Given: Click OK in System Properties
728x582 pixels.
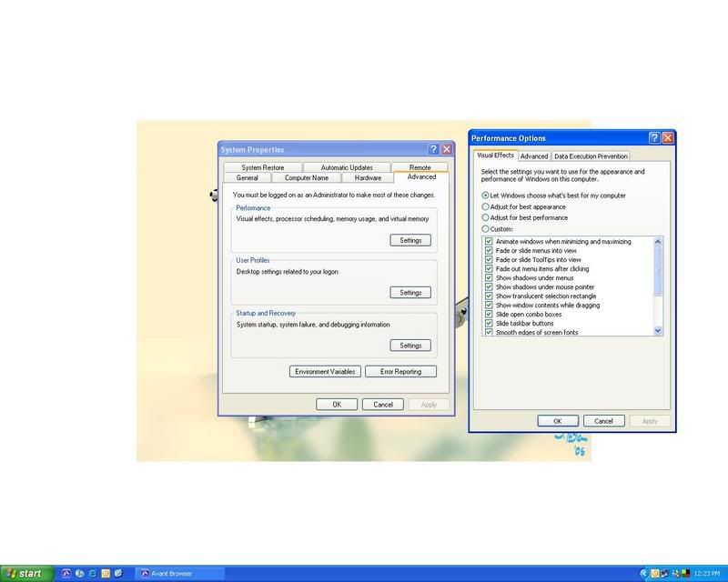Looking at the screenshot, I should 337,405.
